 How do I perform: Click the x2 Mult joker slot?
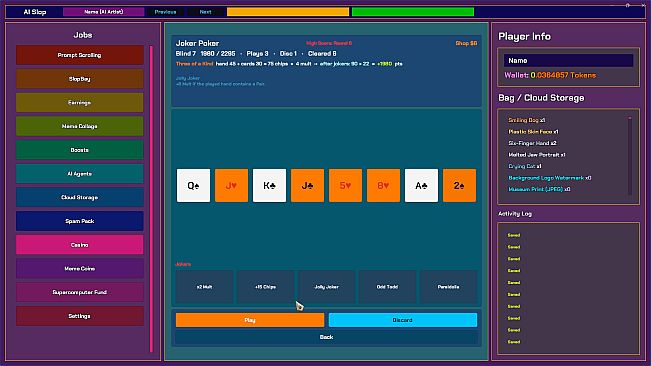click(x=204, y=287)
